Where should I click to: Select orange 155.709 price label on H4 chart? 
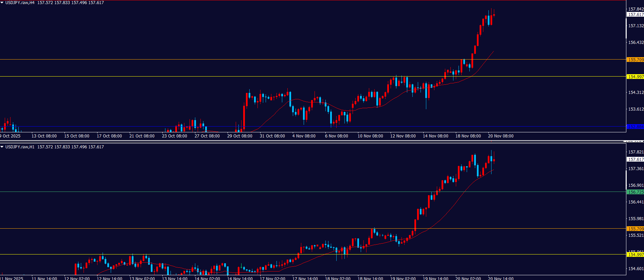click(x=635, y=60)
